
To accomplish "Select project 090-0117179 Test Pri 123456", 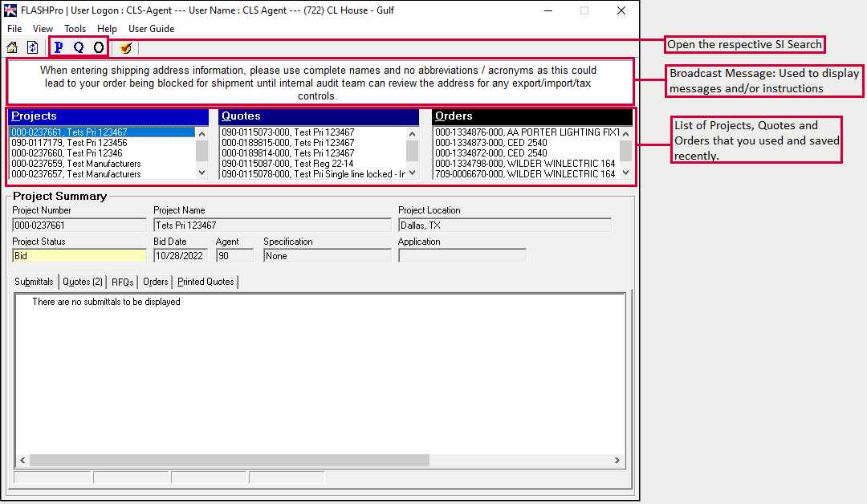I will point(69,143).
